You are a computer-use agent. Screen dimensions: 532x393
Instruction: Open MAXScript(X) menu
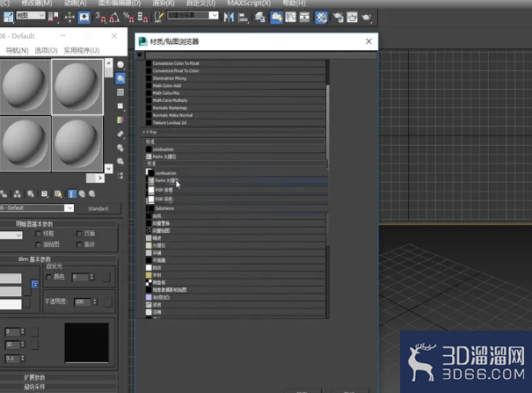249,4
